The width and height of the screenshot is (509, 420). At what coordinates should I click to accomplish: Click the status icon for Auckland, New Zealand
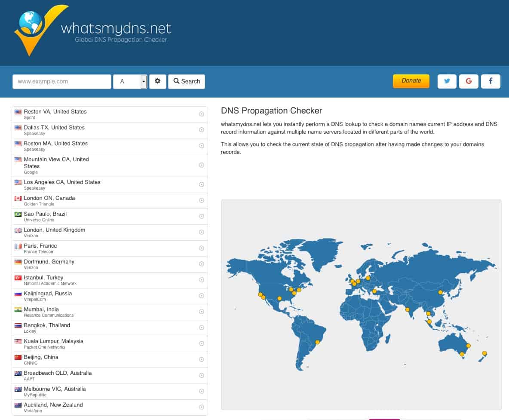coord(201,407)
